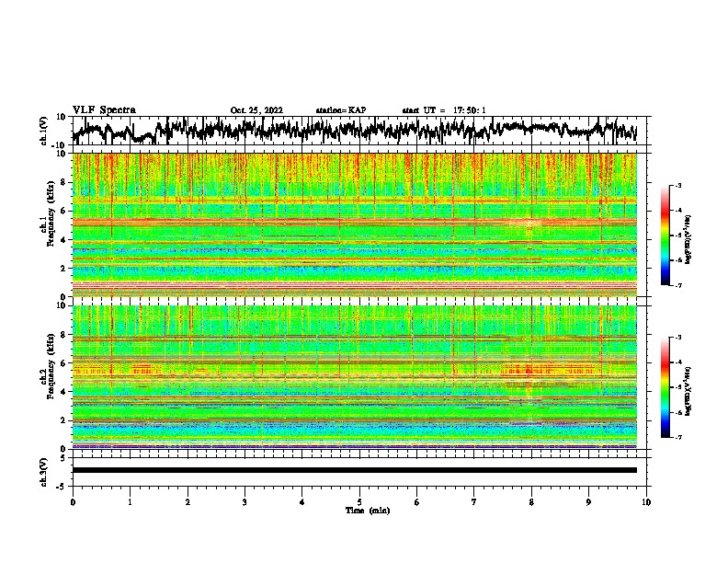The image size is (728, 563).
Task: Click the ch.1 color scale bar
Action: pos(665,236)
